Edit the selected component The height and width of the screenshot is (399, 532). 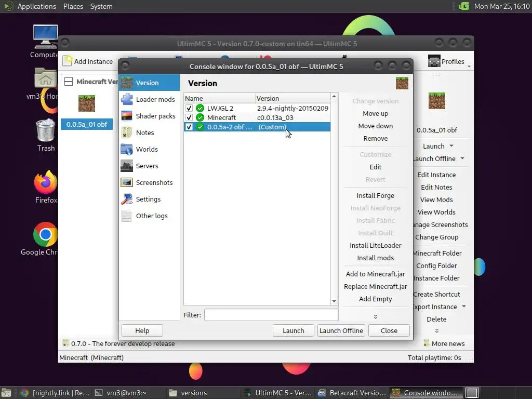click(375, 167)
